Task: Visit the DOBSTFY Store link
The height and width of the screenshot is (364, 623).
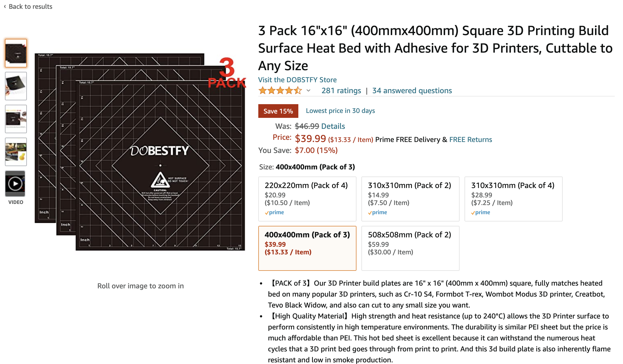Action: [x=297, y=80]
